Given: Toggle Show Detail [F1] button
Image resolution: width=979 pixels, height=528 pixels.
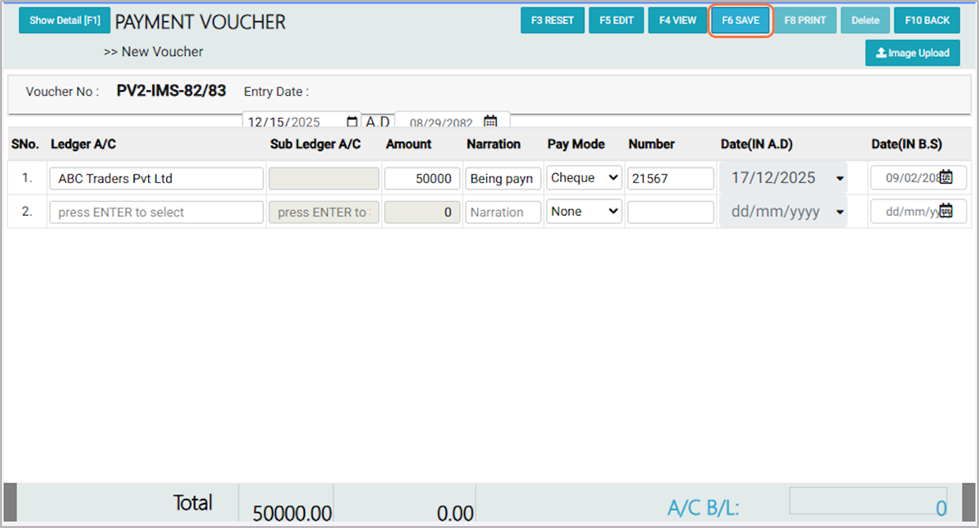Looking at the screenshot, I should pyautogui.click(x=64, y=20).
